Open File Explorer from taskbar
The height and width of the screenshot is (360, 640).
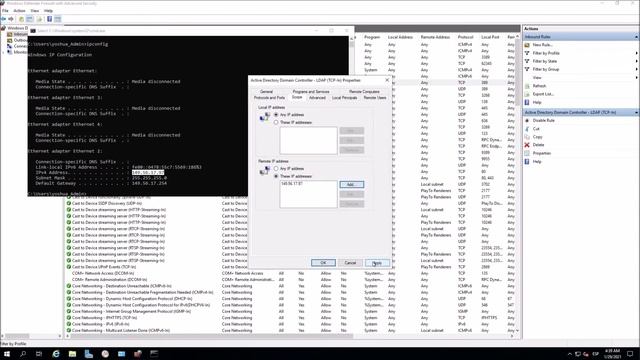click(x=72, y=354)
